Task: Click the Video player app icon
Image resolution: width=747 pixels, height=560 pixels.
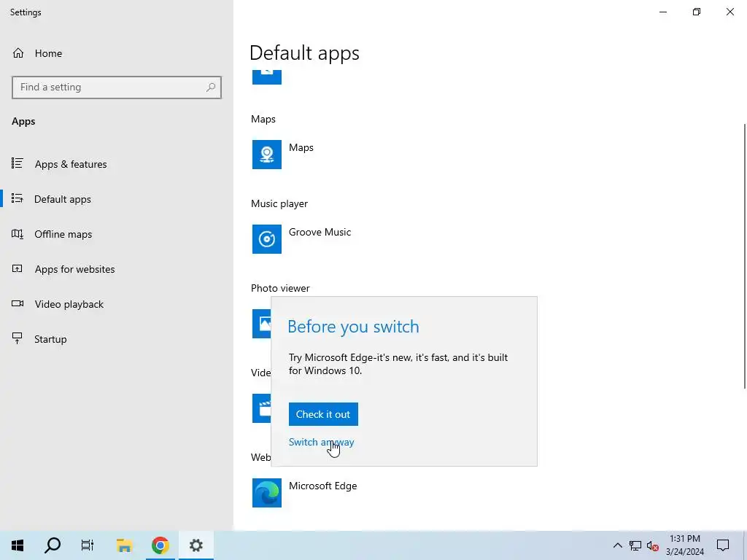Action: 262,408
